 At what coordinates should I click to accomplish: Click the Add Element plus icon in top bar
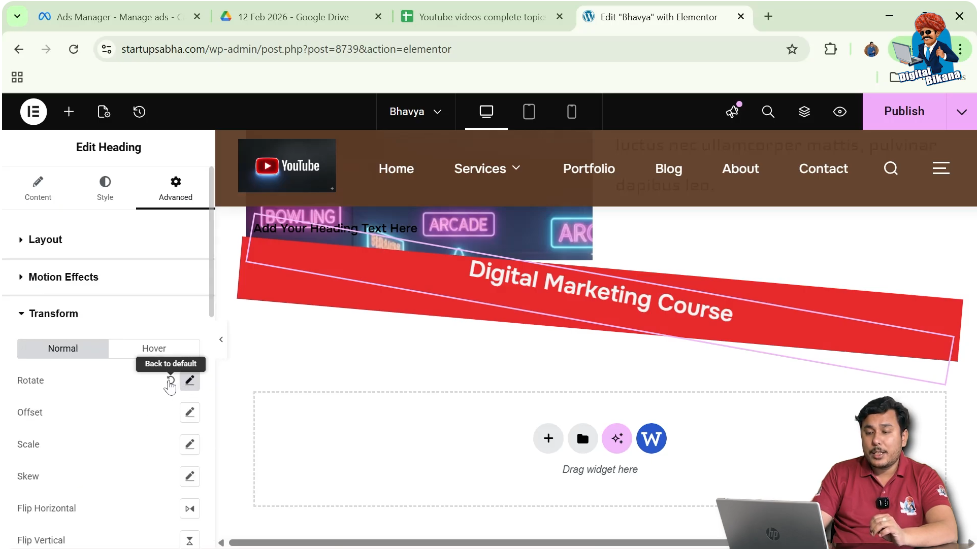[69, 112]
